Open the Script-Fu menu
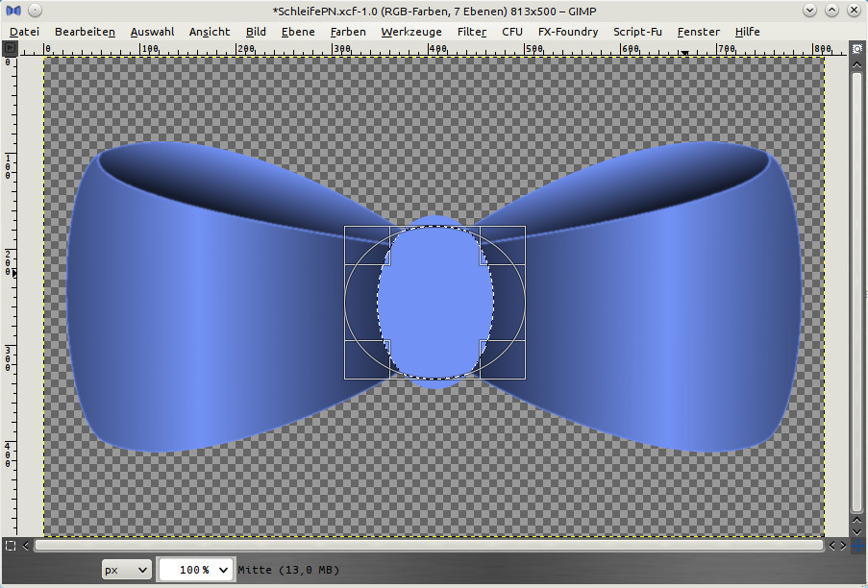Image resolution: width=868 pixels, height=588 pixels. 637,32
